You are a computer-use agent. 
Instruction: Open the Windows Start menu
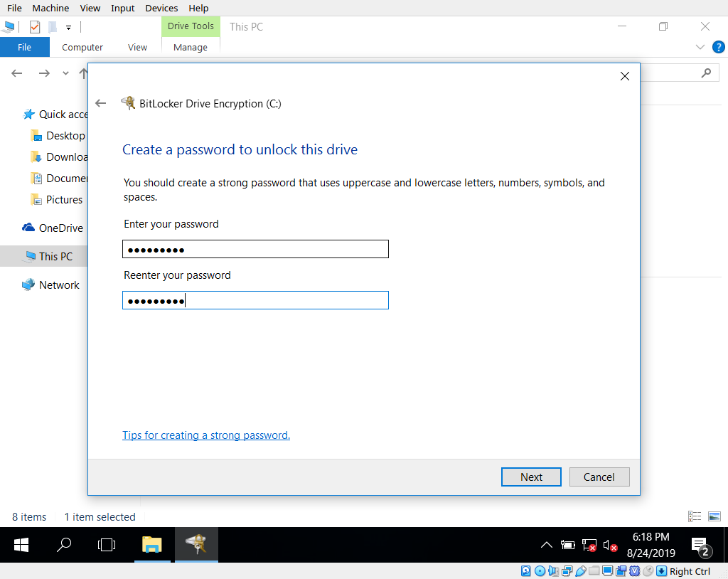(x=21, y=545)
